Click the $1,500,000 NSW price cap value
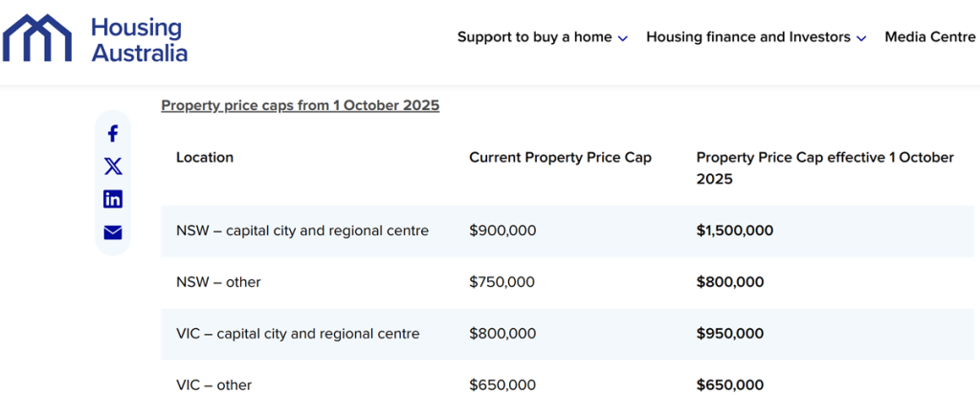Viewport: 980px width, 395px height. click(x=734, y=230)
